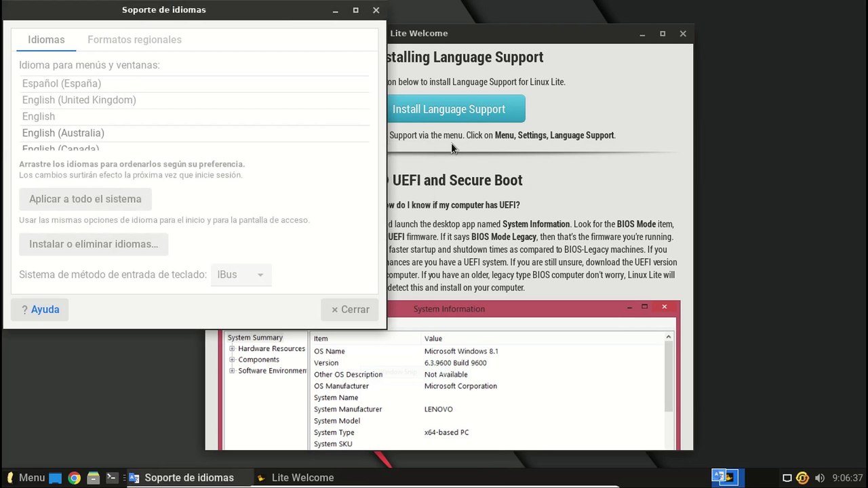Open the terminal icon in the taskbar
Viewport: 868px width, 488px height.
tap(113, 478)
